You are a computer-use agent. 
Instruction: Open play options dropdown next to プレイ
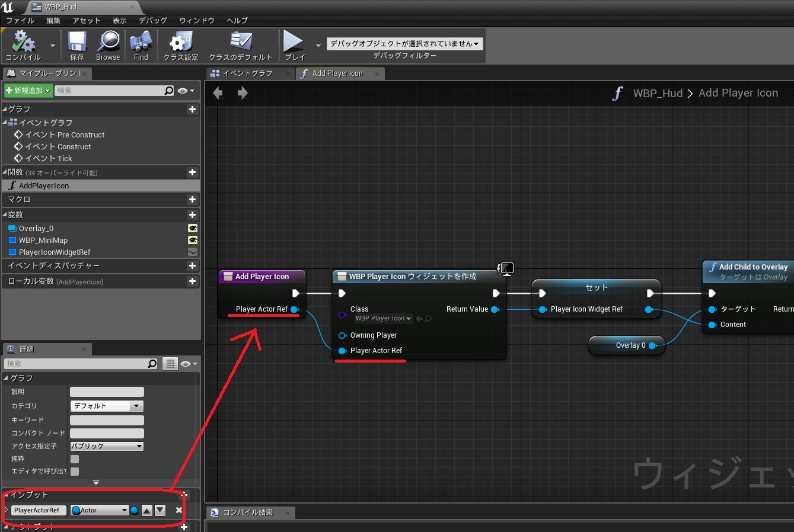click(318, 46)
